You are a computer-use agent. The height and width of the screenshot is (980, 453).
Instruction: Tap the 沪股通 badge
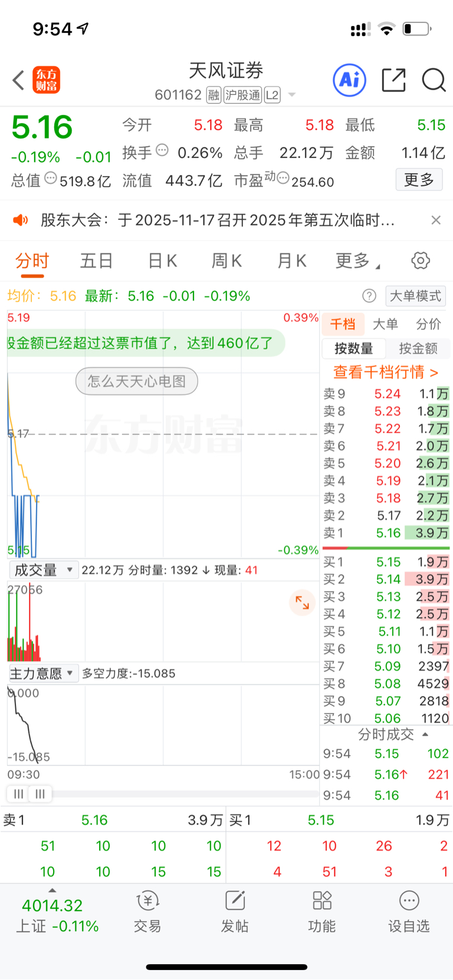[242, 95]
